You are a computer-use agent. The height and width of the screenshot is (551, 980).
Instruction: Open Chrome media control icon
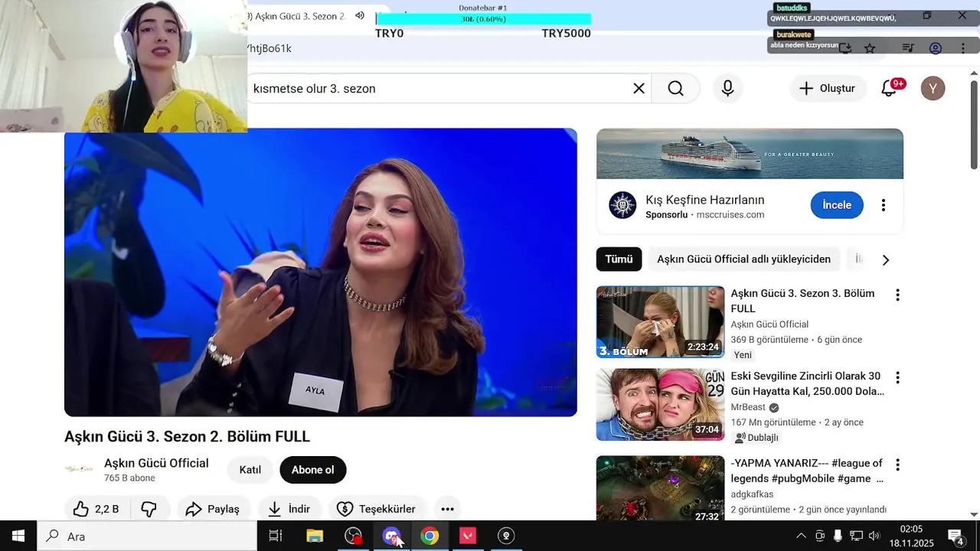tap(908, 48)
